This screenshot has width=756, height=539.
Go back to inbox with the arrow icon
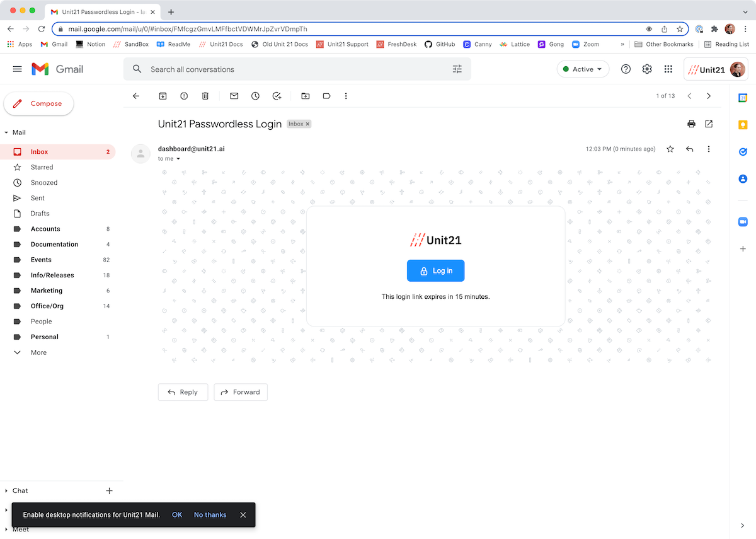pyautogui.click(x=135, y=96)
